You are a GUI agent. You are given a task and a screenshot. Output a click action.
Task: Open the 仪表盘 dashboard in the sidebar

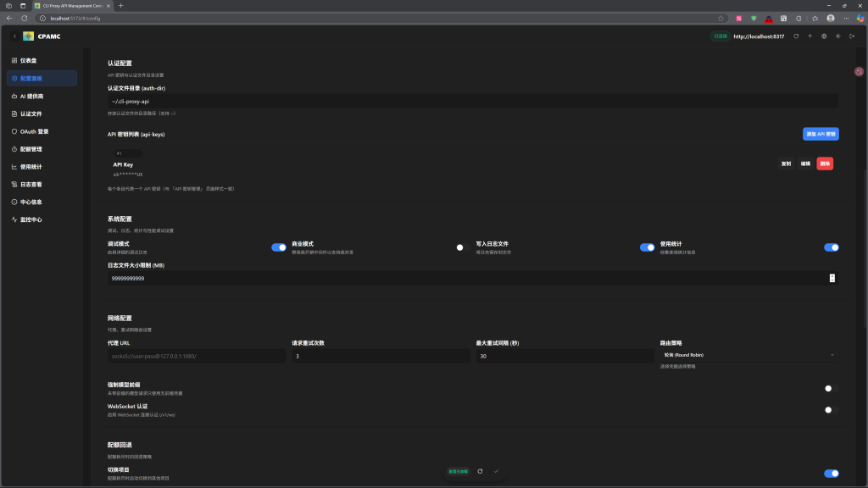coord(42,60)
